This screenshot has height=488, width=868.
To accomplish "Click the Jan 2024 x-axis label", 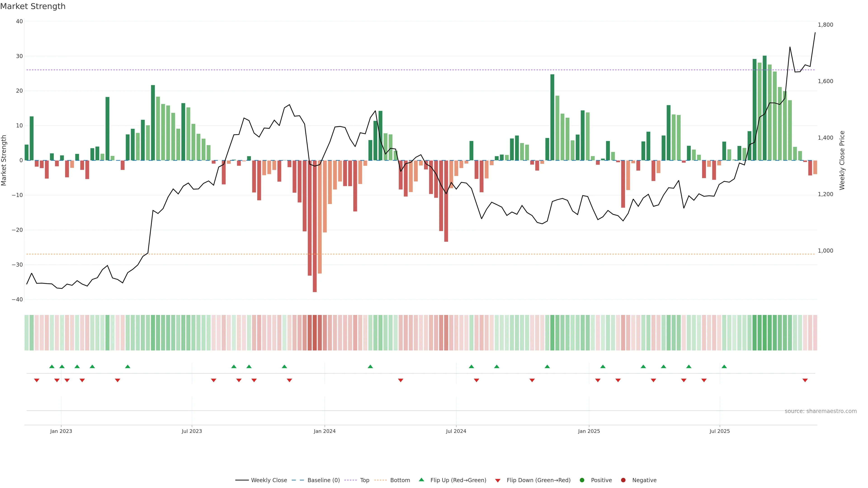I will click(x=325, y=431).
